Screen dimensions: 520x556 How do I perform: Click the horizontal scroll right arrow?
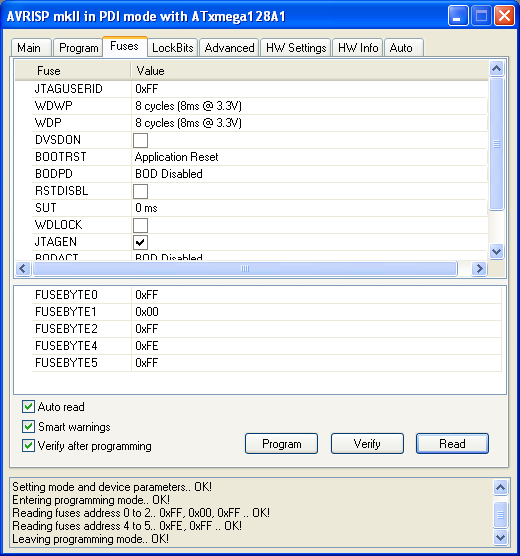pos(479,268)
